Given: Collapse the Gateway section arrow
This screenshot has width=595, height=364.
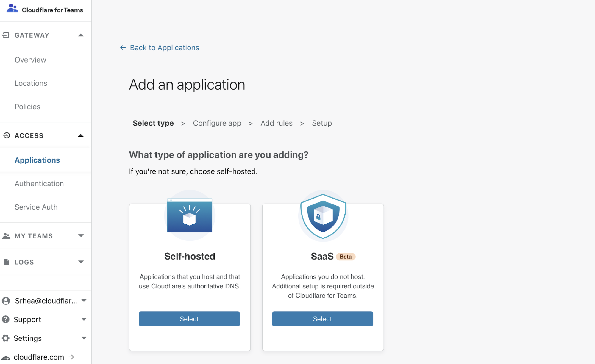Looking at the screenshot, I should [81, 35].
